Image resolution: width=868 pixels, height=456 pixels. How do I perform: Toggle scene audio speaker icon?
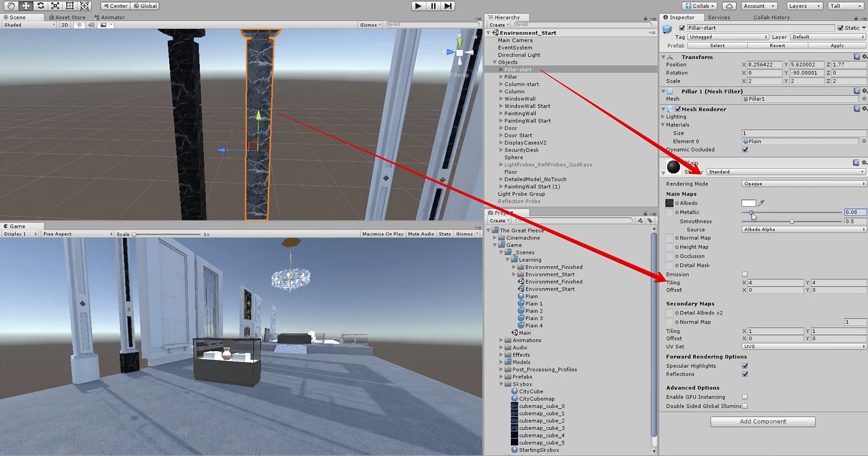pyautogui.click(x=91, y=25)
